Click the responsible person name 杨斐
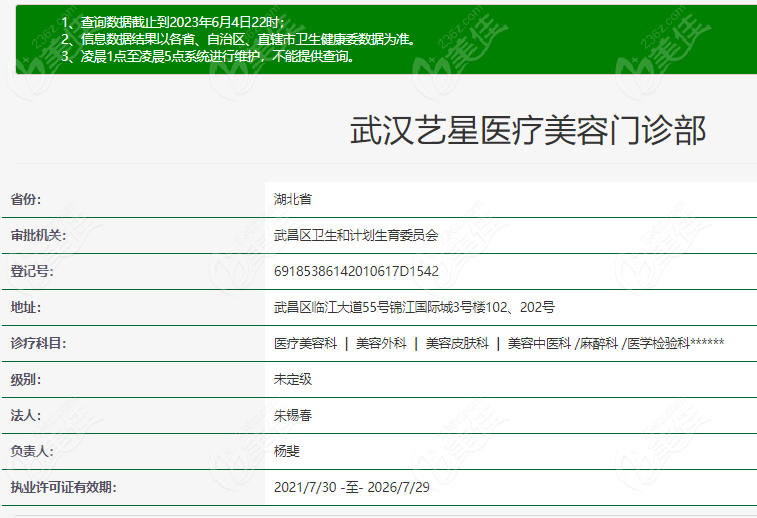757x518 pixels. point(286,451)
